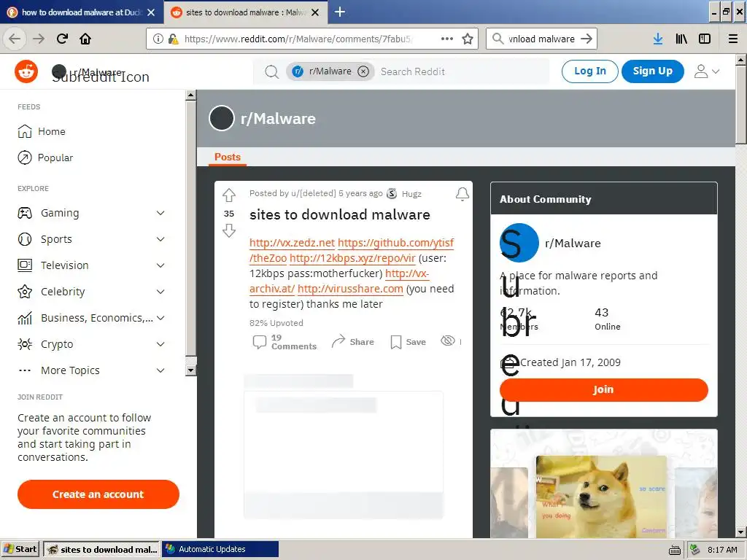The height and width of the screenshot is (560, 747).
Task: Upvote the post with the up arrow
Action: pos(229,195)
